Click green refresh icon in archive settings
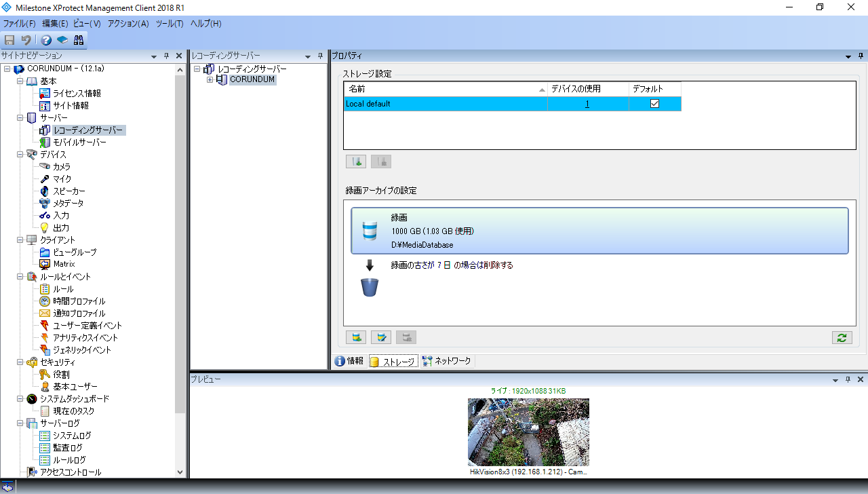 tap(842, 337)
